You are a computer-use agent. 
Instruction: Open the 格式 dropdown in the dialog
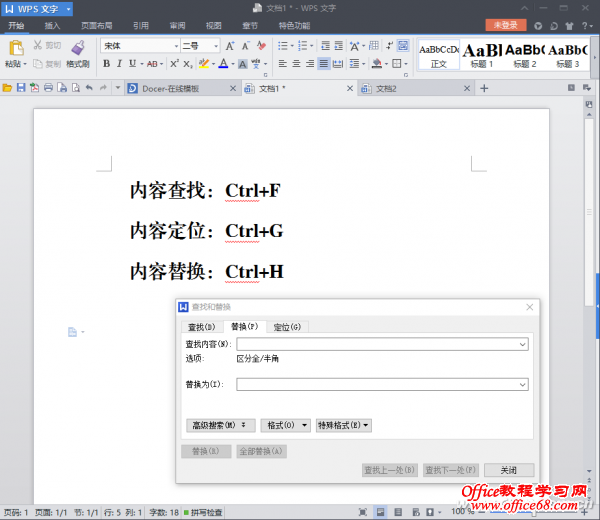coord(285,425)
